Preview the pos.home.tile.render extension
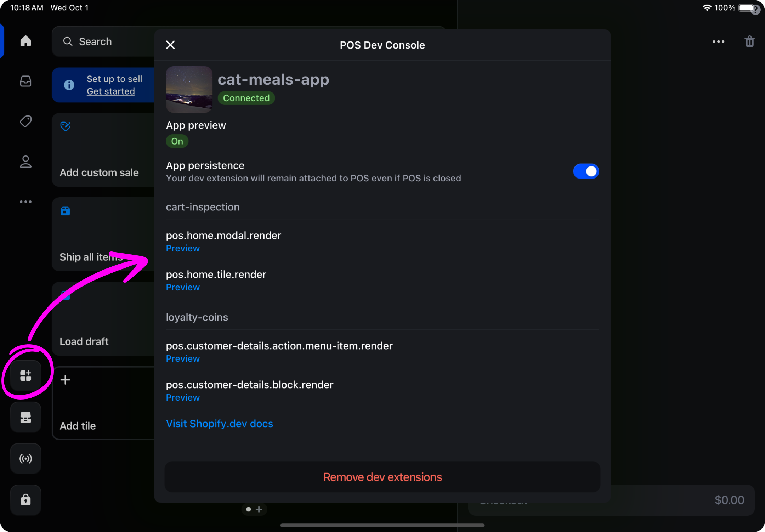The image size is (765, 532). (183, 287)
